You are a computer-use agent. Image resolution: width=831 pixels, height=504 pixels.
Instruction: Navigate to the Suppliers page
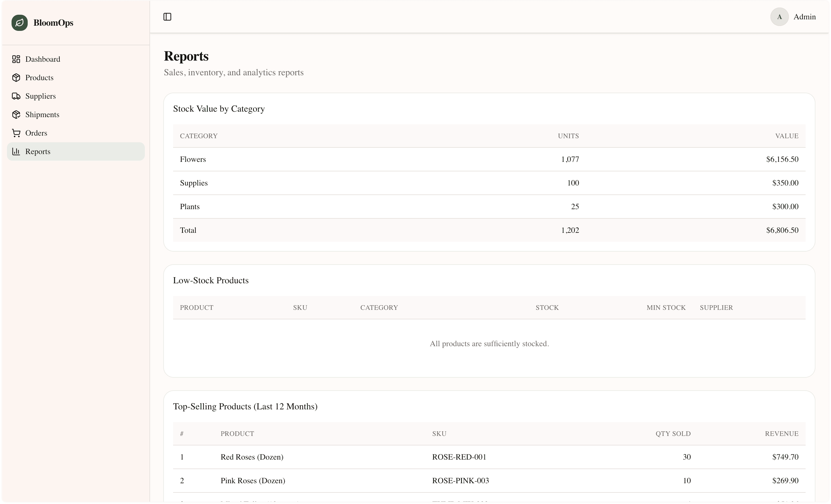(40, 96)
